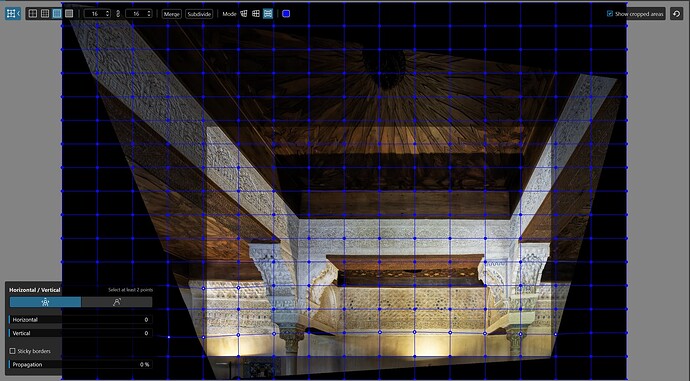This screenshot has height=381, width=690.
Task: Click the reset arrow button
Action: pos(676,14)
